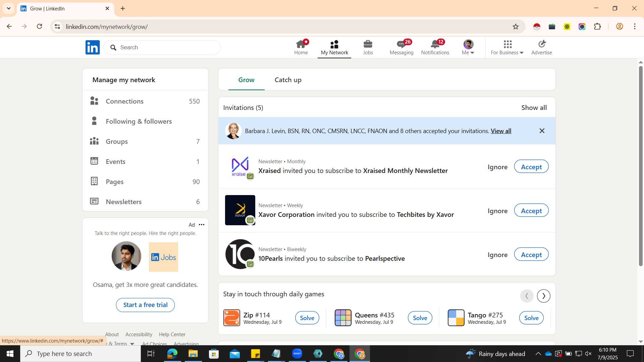Open ad options three-dot menu
The image size is (644, 362).
coord(202,225)
